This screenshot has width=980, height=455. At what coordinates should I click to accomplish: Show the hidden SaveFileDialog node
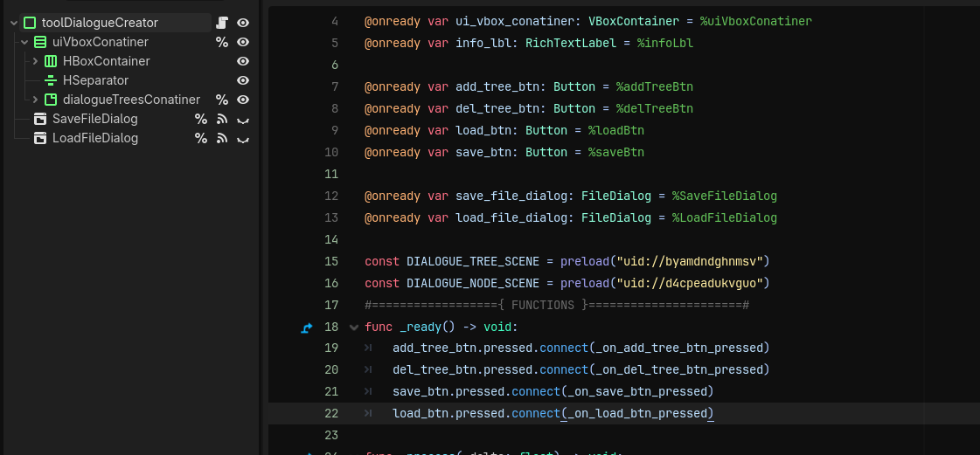pyautogui.click(x=243, y=120)
